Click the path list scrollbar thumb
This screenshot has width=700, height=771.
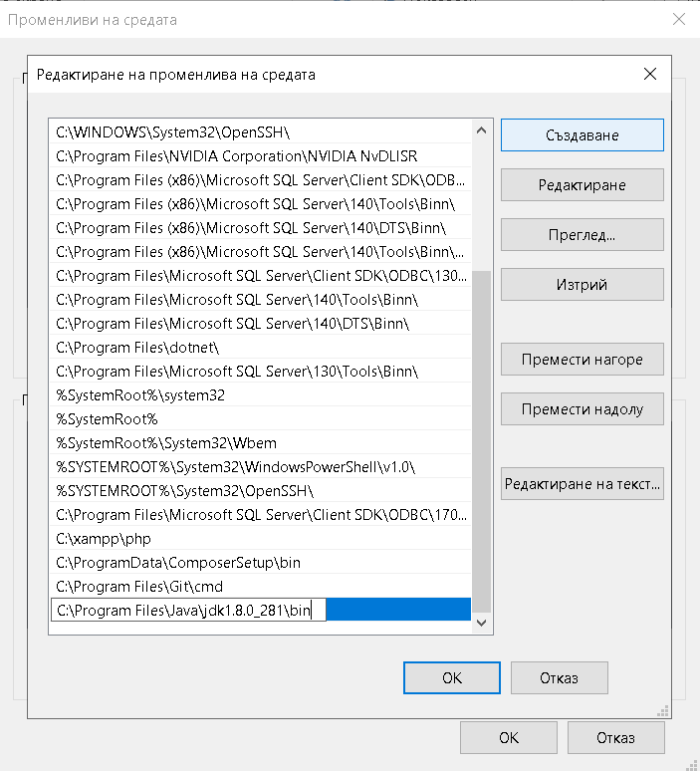tap(481, 441)
